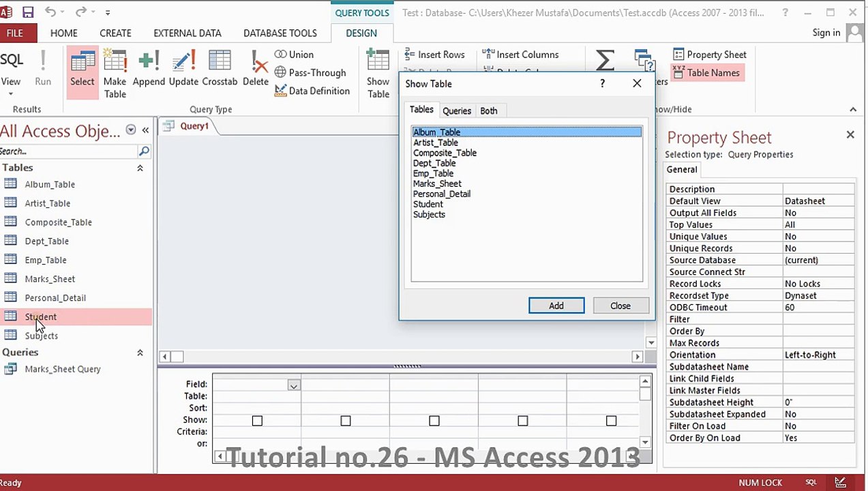Image resolution: width=868 pixels, height=491 pixels.
Task: Select Student in Show Table list
Action: pos(428,204)
